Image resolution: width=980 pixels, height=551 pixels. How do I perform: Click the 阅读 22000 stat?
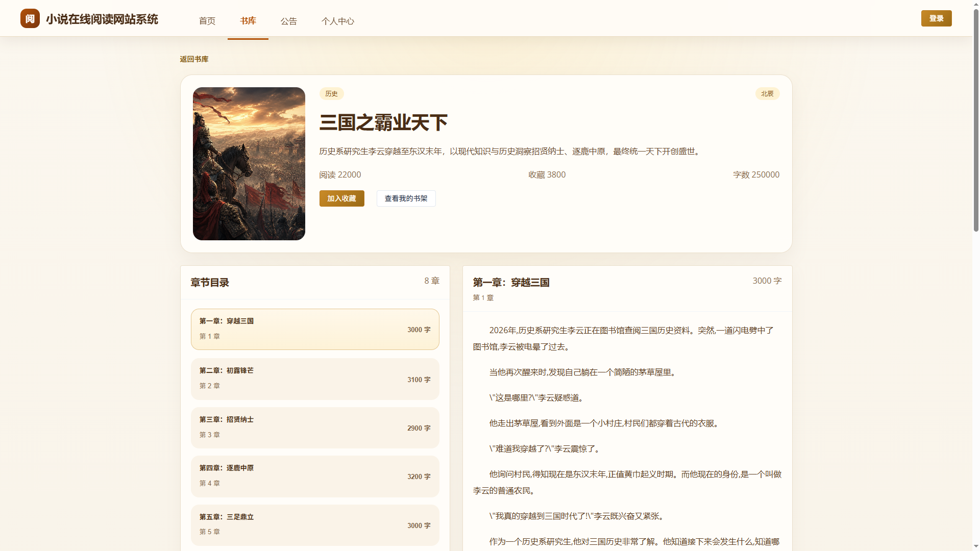pyautogui.click(x=340, y=174)
